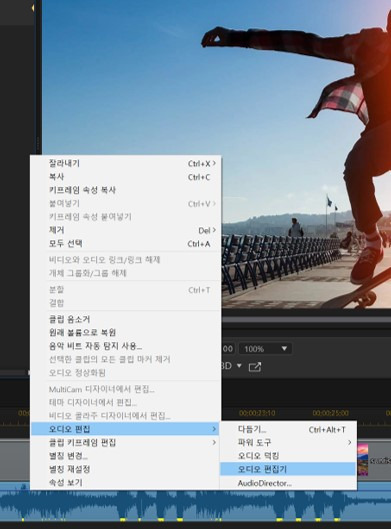Click 비디오 콜라주 디자이너에서 편집... entry
This screenshot has width=391, height=529.
click(125, 416)
